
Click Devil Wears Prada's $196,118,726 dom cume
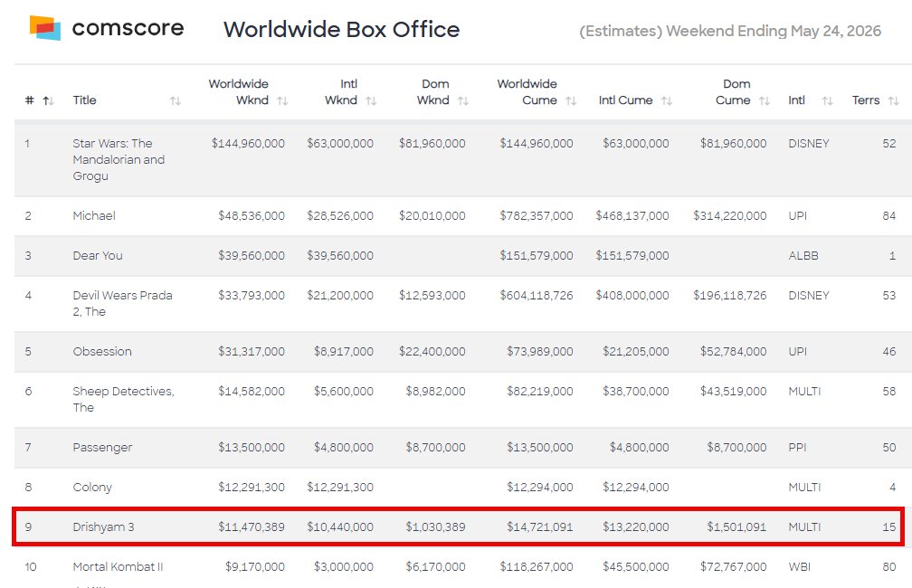[730, 296]
